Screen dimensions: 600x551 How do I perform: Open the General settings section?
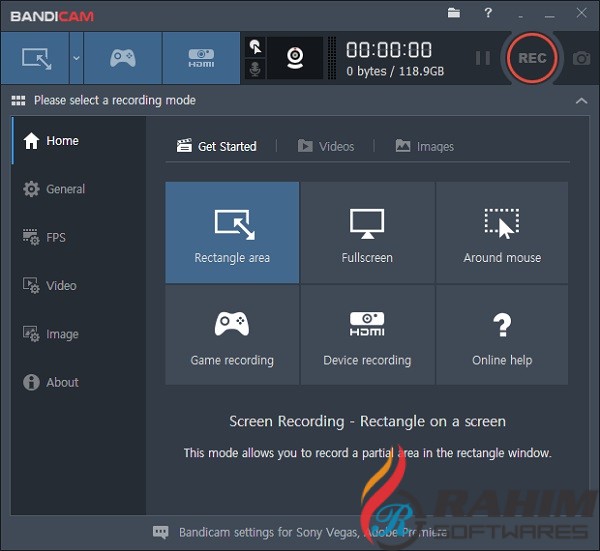click(x=79, y=189)
